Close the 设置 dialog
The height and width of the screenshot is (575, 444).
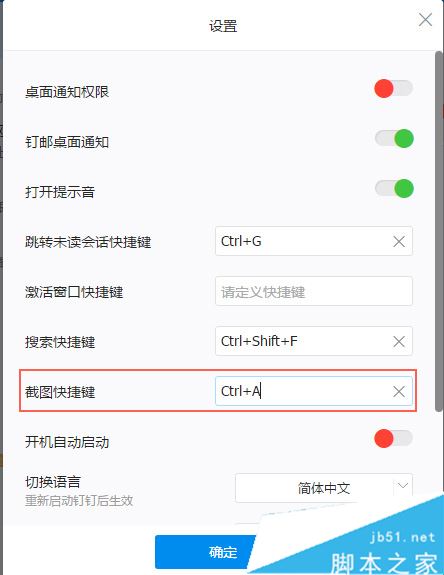pos(425,20)
